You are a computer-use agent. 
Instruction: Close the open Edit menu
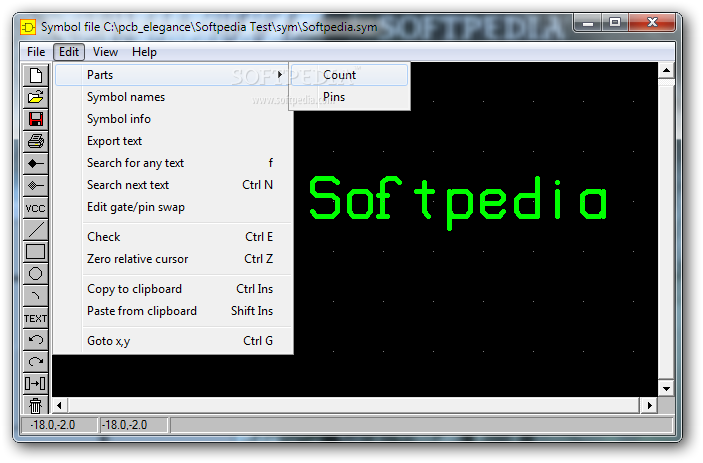69,52
